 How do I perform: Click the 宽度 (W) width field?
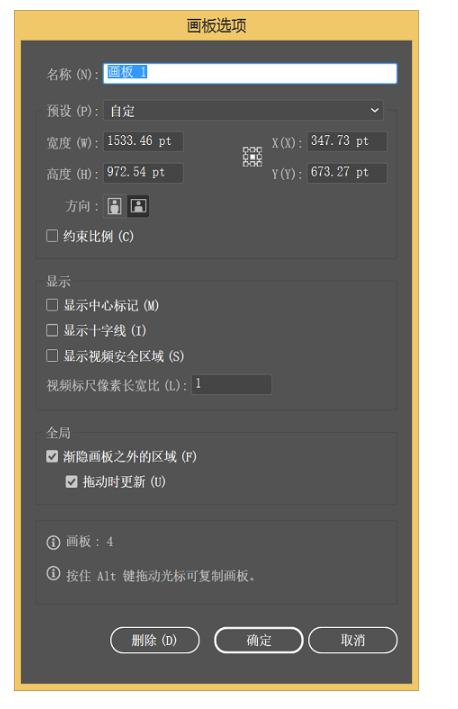click(x=143, y=141)
